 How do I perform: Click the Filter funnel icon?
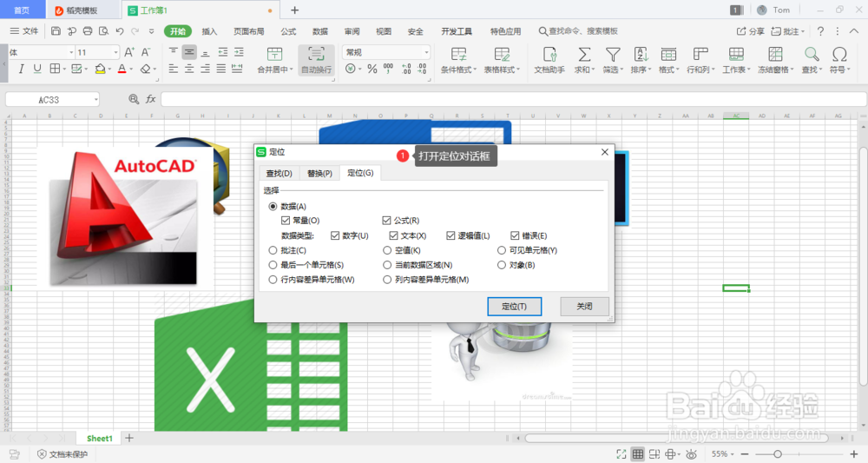[x=613, y=54]
